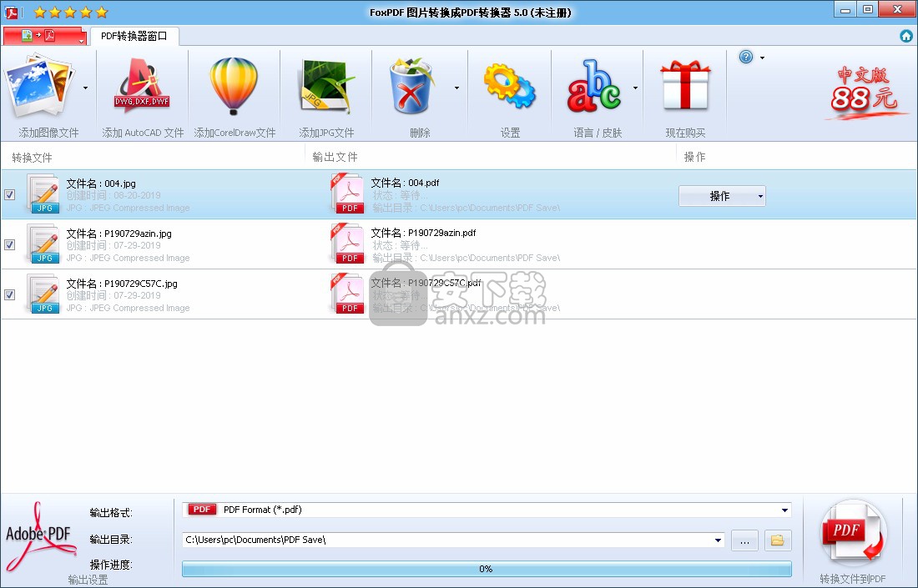Click the 输出格式 label

click(x=111, y=513)
